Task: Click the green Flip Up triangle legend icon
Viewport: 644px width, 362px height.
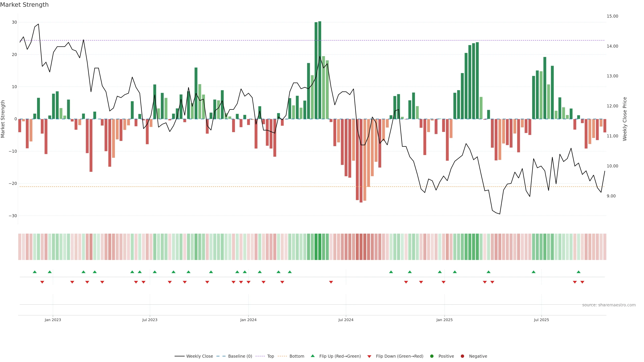Action: [x=312, y=356]
